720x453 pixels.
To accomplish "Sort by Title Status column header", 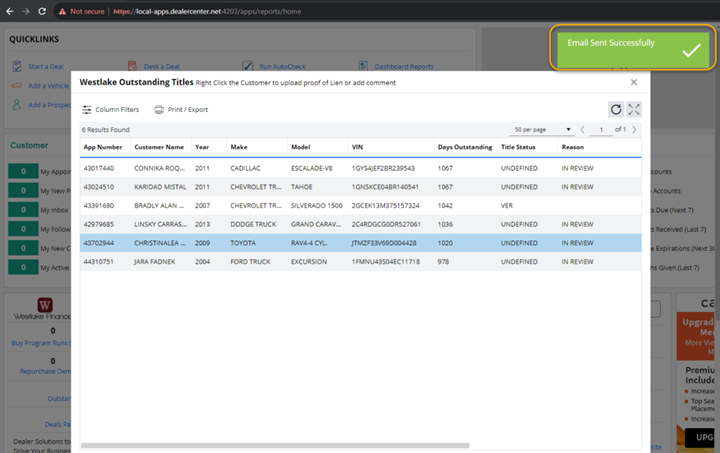I will click(x=518, y=147).
